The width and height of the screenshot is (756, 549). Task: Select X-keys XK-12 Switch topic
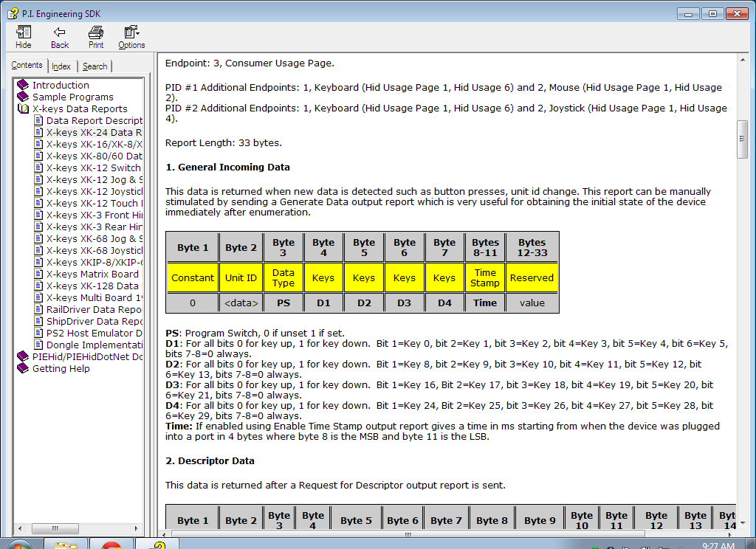[x=93, y=168]
